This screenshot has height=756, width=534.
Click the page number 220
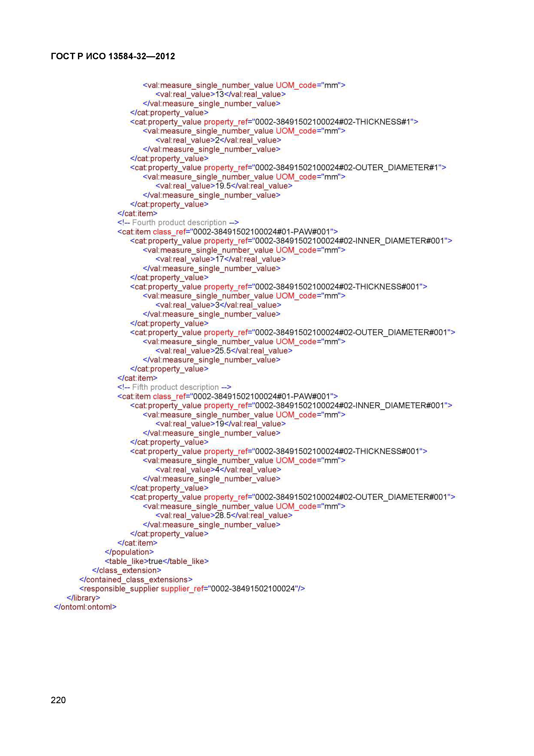58,700
